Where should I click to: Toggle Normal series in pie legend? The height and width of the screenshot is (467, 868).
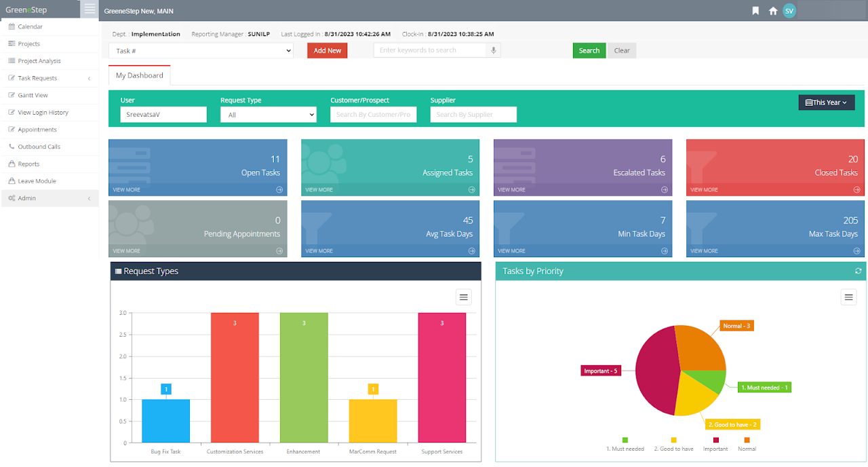(x=747, y=445)
